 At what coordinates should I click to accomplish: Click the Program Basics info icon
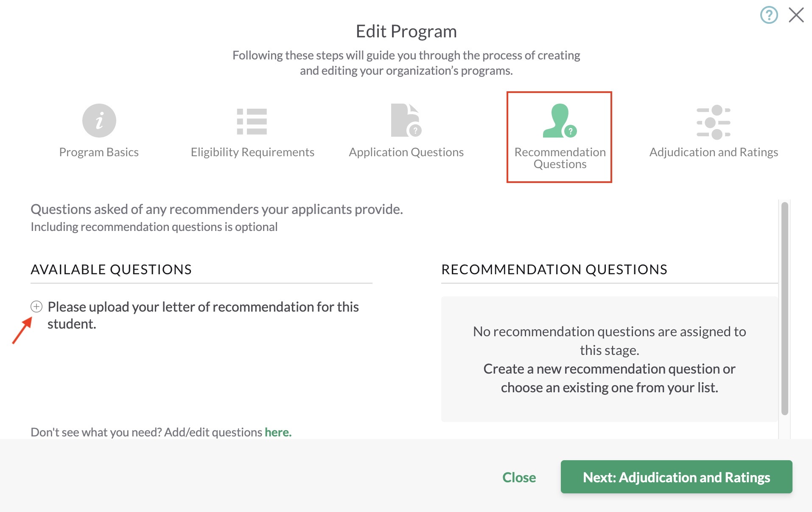point(99,121)
